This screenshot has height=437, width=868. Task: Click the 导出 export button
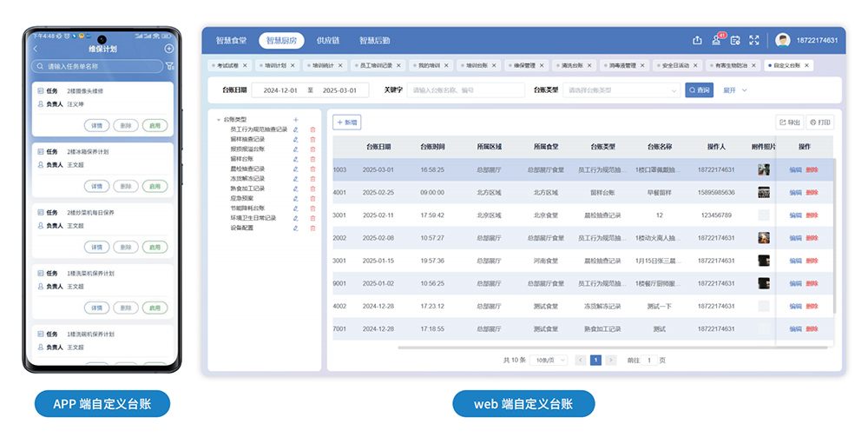pyautogui.click(x=790, y=122)
